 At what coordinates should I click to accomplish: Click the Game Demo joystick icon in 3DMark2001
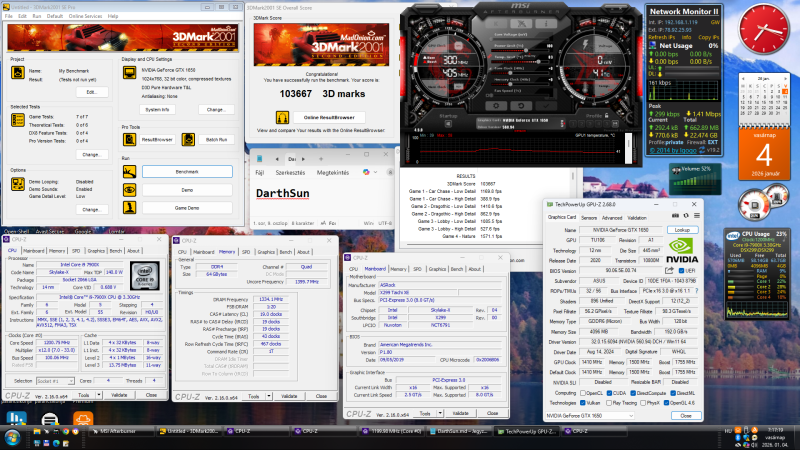(129, 208)
